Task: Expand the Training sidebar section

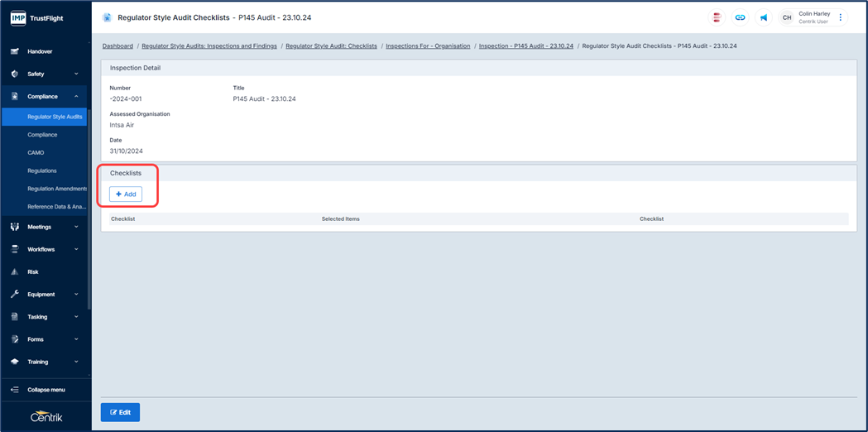Action: click(x=76, y=362)
